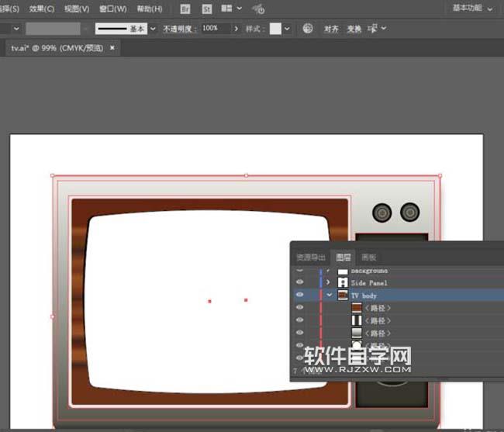This screenshot has width=504, height=432.
Task: Click the isolate object icon after Transform
Action: (373, 29)
